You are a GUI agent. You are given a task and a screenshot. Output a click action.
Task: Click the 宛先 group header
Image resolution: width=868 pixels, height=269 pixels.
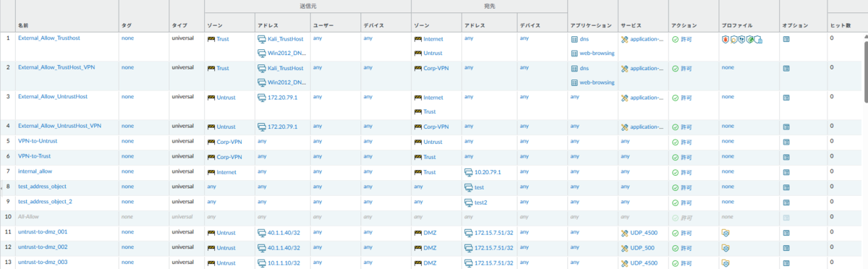[x=489, y=6]
